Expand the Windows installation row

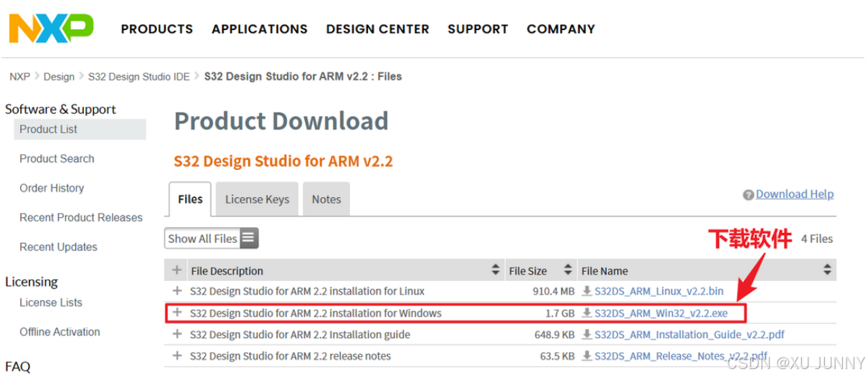[x=177, y=313]
